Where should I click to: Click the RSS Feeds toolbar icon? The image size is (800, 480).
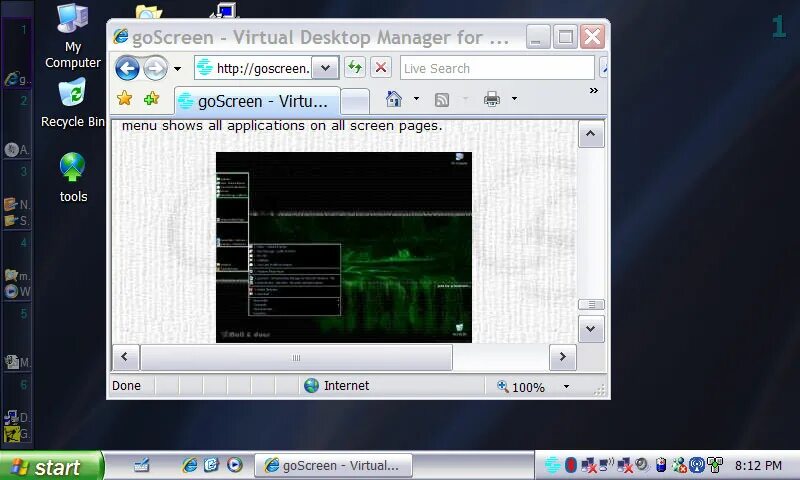point(442,99)
